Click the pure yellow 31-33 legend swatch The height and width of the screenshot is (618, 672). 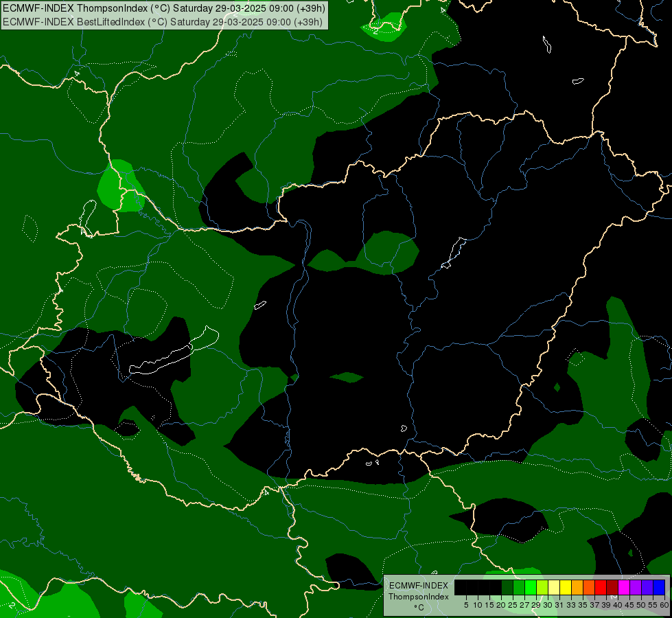[x=566, y=587]
